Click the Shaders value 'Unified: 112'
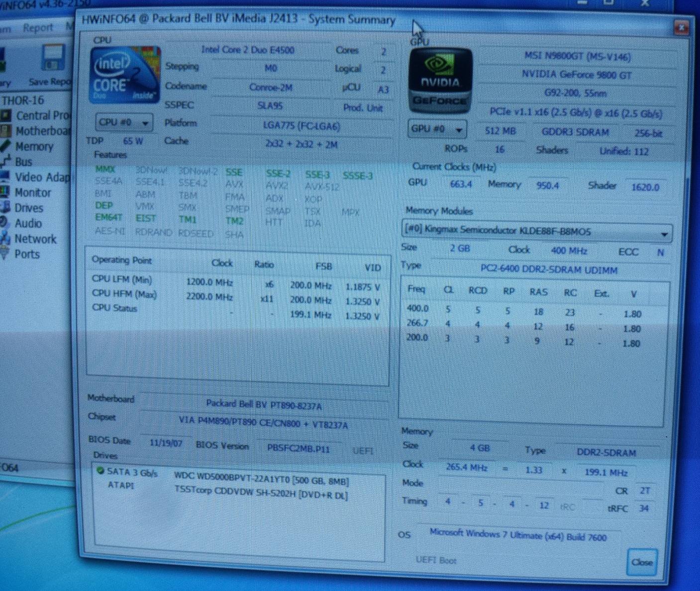Screen dimensions: 700x591 624,151
